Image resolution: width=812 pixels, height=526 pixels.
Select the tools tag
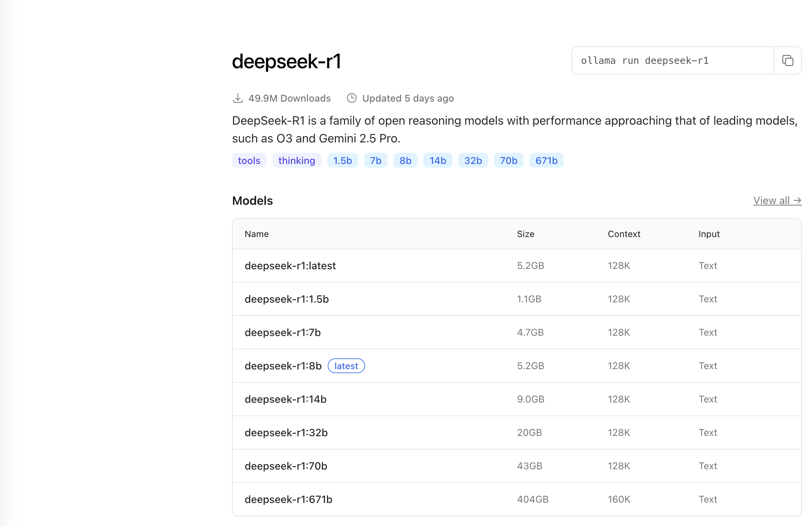click(249, 160)
